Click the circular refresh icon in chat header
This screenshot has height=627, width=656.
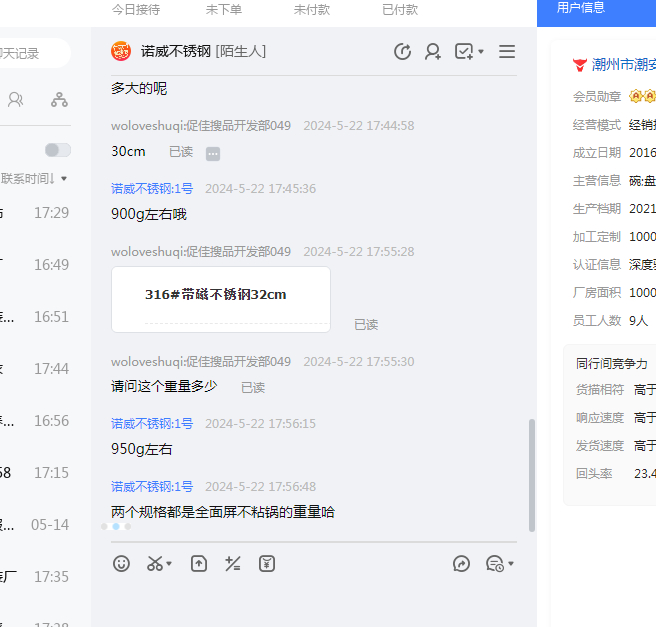402,51
